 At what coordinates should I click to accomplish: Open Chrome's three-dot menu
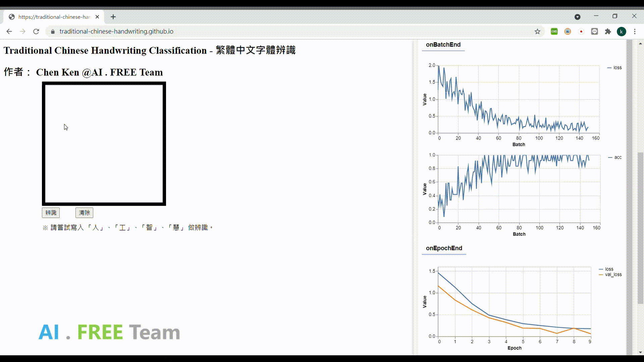click(635, 32)
